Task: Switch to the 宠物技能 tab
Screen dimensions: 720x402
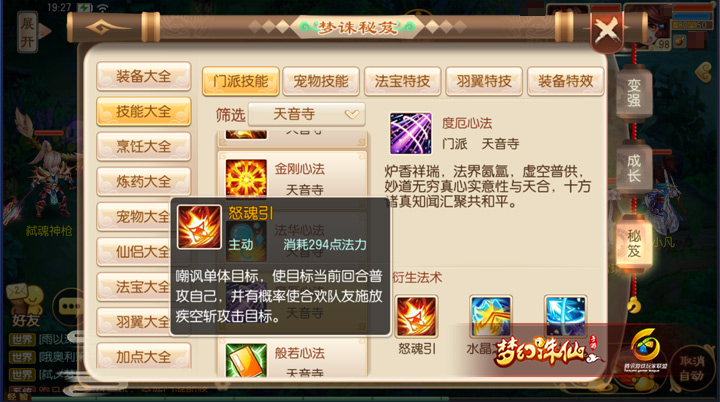Action: (x=321, y=81)
